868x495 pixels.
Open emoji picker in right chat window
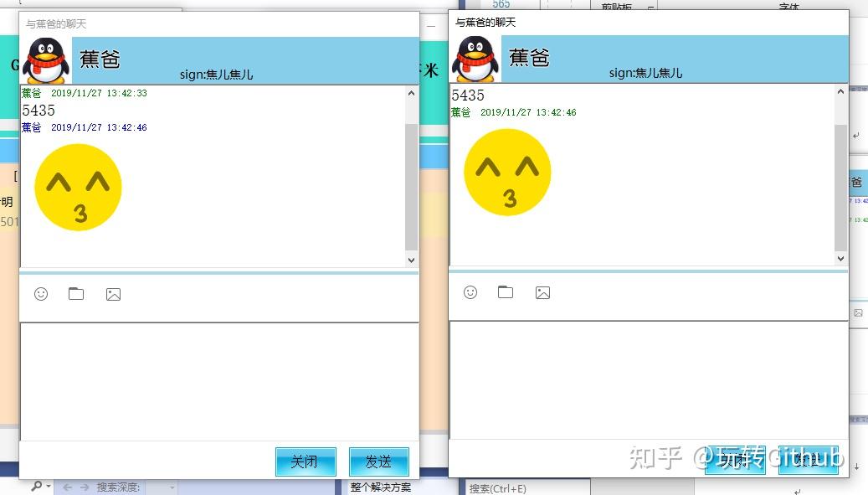pos(470,292)
